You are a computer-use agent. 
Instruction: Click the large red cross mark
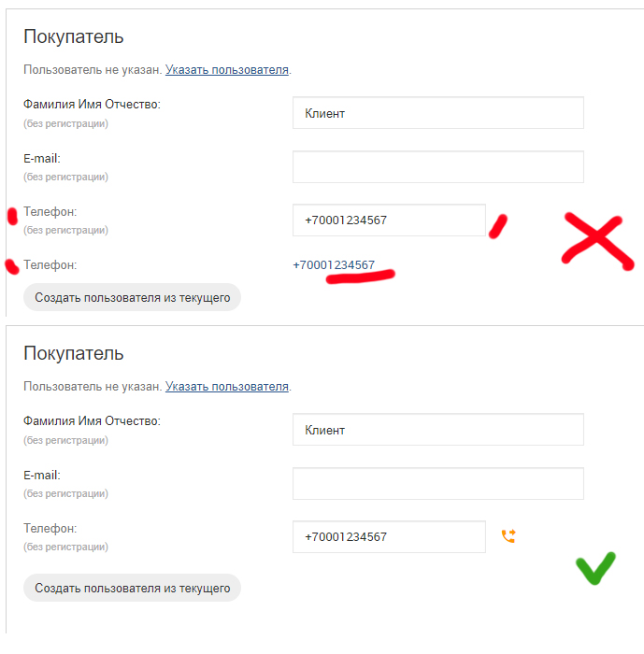(596, 241)
